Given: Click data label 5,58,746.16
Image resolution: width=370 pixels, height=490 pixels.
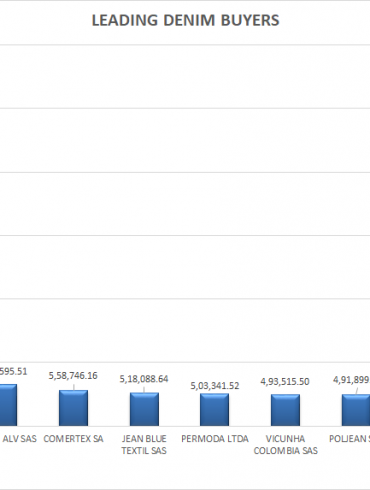Looking at the screenshot, I should tap(73, 376).
